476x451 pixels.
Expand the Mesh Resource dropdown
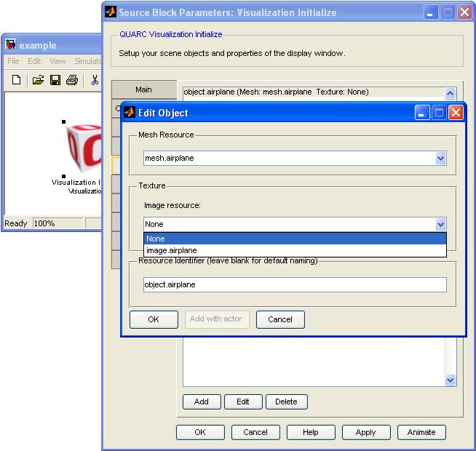pos(440,158)
